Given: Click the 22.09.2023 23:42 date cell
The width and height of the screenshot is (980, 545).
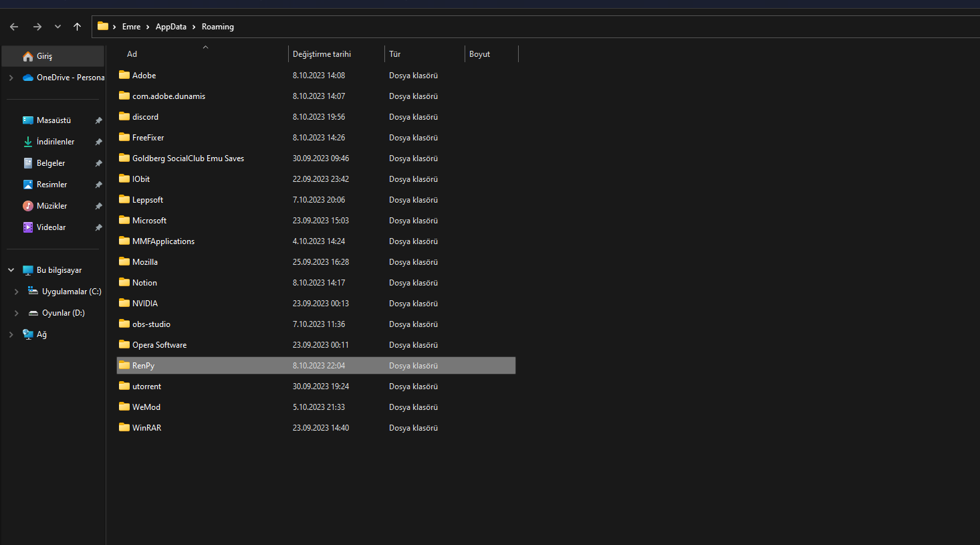Looking at the screenshot, I should click(x=321, y=179).
